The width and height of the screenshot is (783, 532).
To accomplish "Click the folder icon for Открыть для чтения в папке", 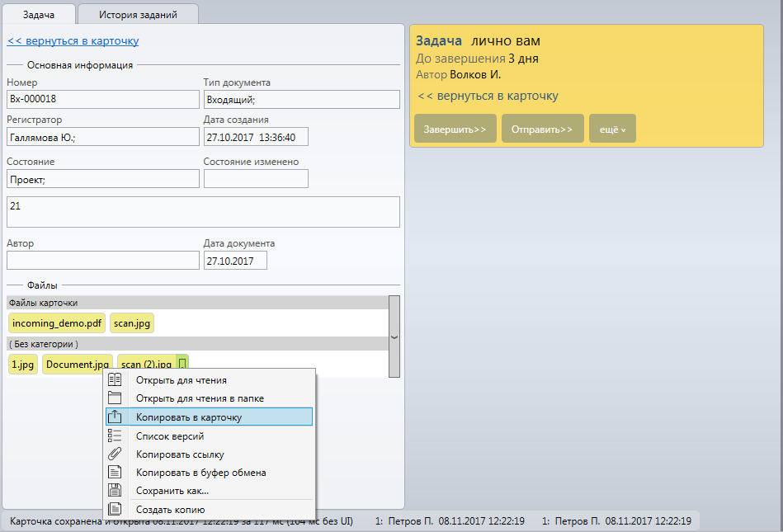I will [116, 398].
